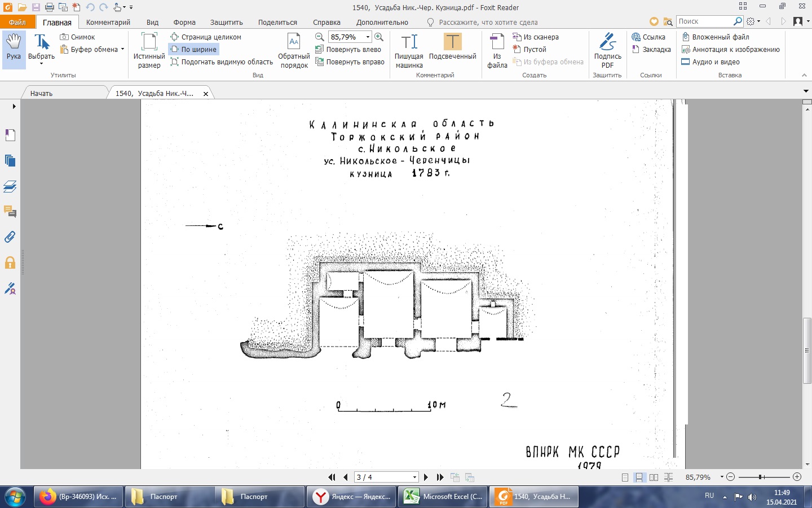
Task: Open the Комментарий ribbon tab
Action: coord(108,23)
